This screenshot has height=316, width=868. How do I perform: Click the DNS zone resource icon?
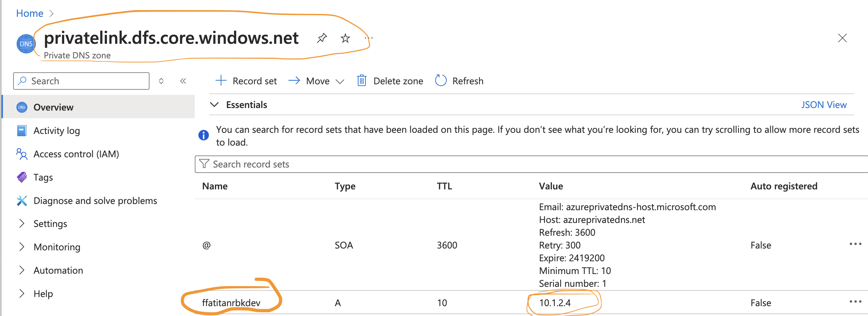[26, 44]
